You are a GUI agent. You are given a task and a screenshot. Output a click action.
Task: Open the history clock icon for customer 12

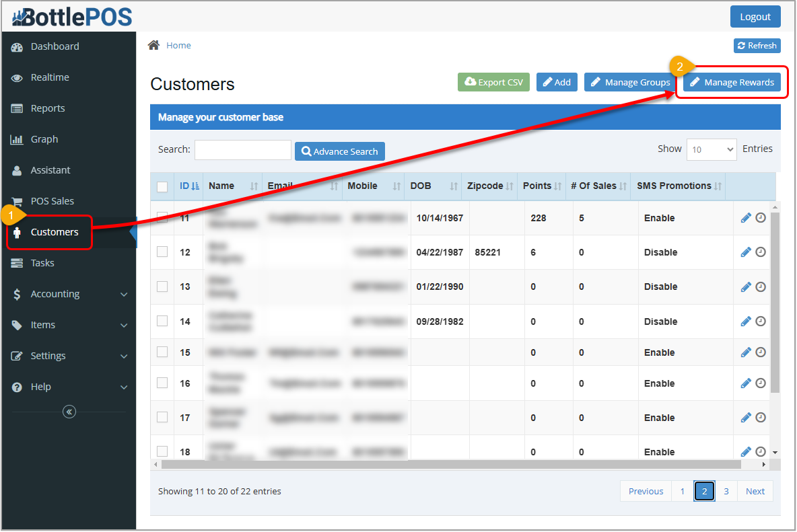(x=761, y=252)
